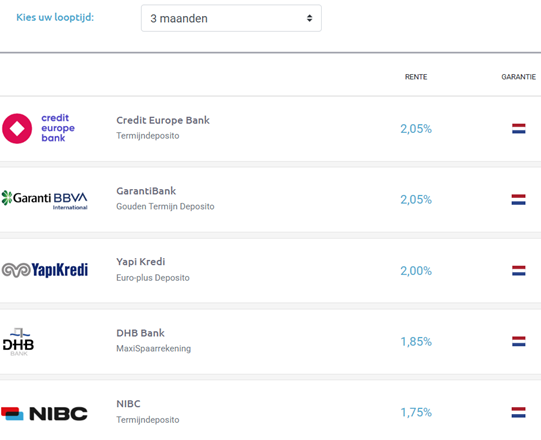Image resolution: width=541 pixels, height=440 pixels.
Task: Click the GARANTIE column header
Action: (519, 77)
